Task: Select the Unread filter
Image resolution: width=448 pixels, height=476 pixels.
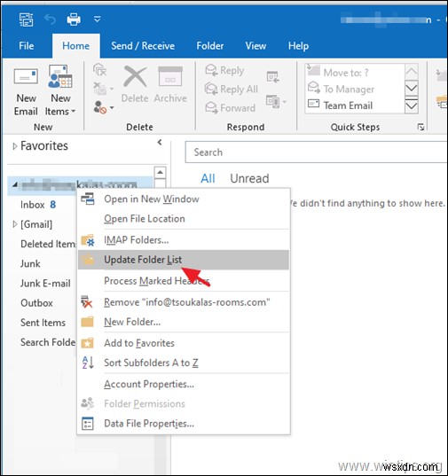Action: (249, 178)
